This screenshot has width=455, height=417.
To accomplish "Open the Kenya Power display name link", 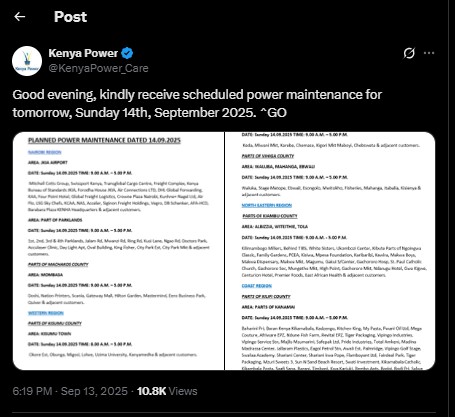I will click(x=83, y=53).
